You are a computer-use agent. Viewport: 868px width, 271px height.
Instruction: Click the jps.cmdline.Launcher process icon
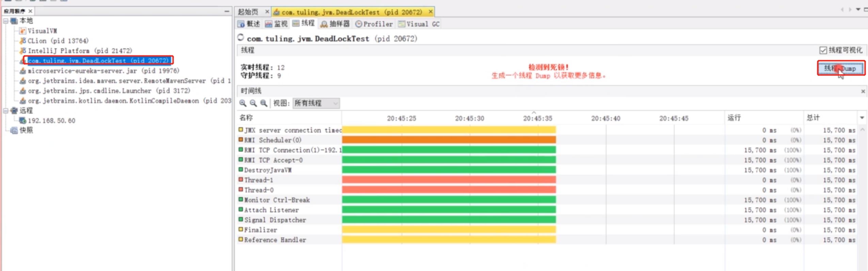(x=23, y=91)
